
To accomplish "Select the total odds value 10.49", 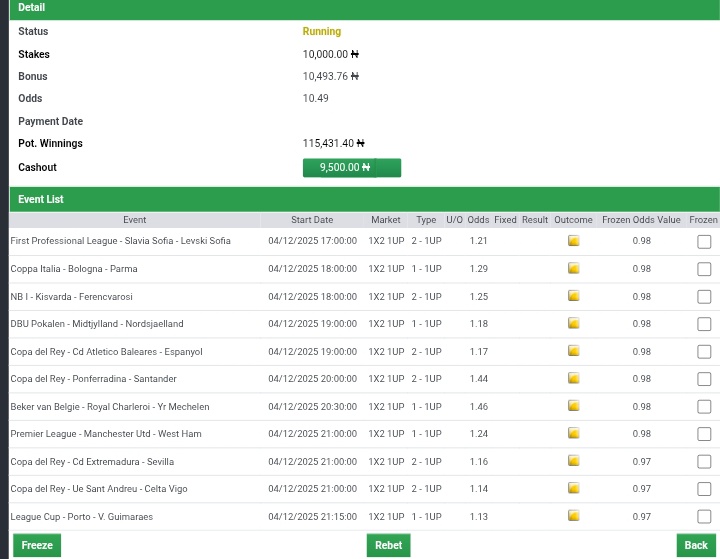I will (315, 98).
